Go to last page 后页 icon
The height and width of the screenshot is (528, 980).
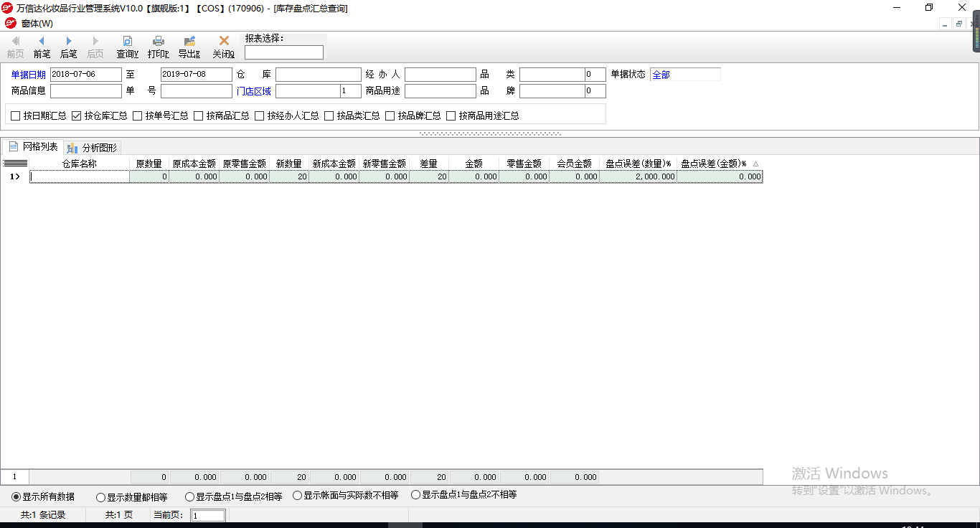tap(95, 41)
